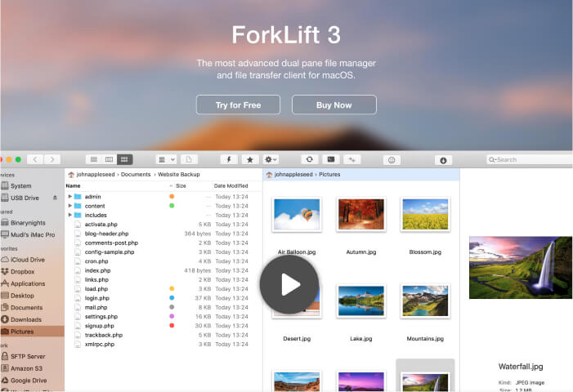Open the view options grid dropdown
This screenshot has height=392, width=573.
(x=166, y=159)
